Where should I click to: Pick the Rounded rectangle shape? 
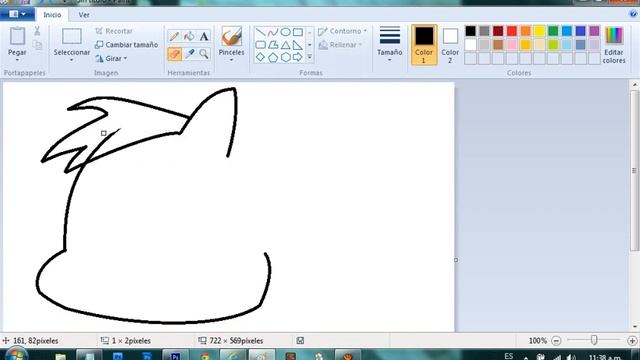point(260,45)
